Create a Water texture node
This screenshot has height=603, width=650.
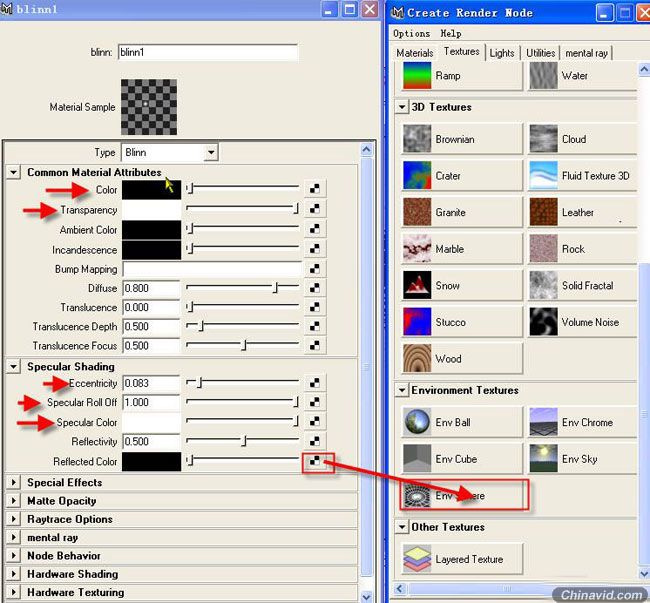[x=582, y=76]
